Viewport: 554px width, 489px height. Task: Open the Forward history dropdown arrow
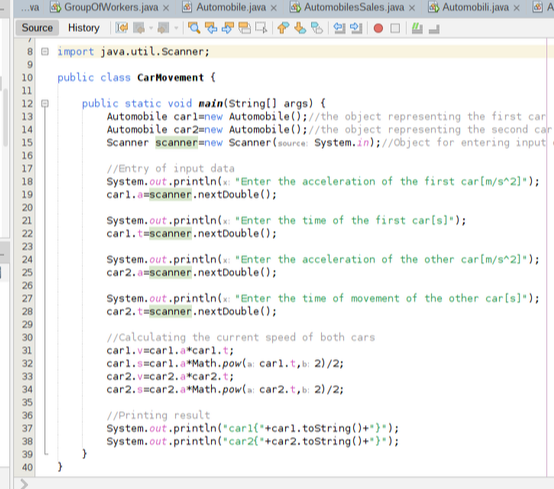[176, 28]
